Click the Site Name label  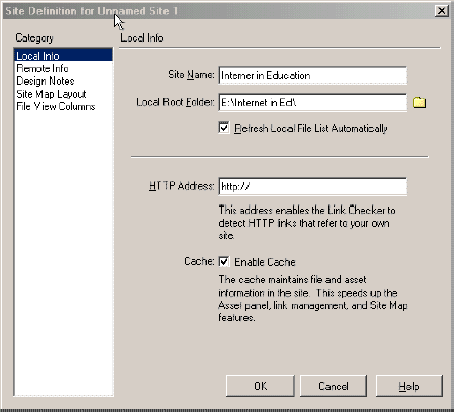coord(191,75)
